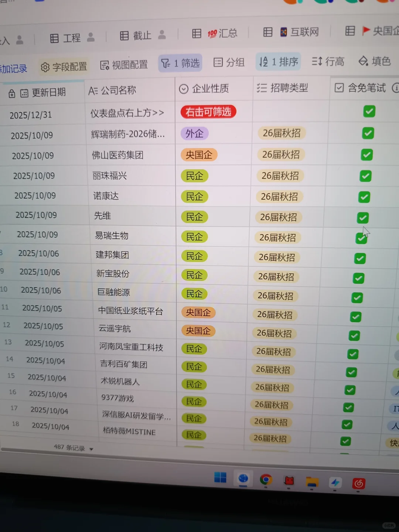Click the calendar icon in 更新日期 header
The height and width of the screenshot is (532, 399).
tap(24, 93)
